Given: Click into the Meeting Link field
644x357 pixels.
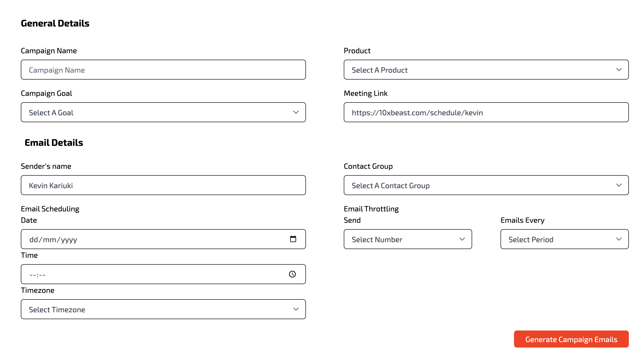Looking at the screenshot, I should tap(486, 112).
